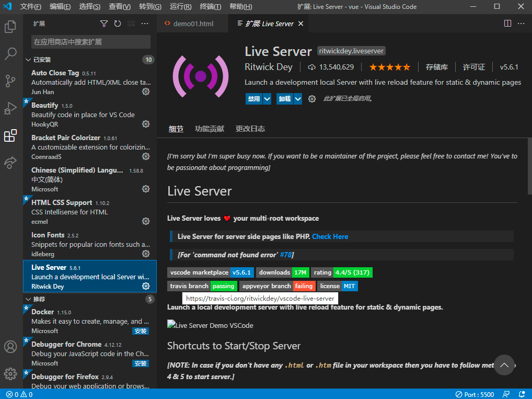Open dropdown arrow next to 禁用
Screen dimensions: 532x399
point(268,99)
